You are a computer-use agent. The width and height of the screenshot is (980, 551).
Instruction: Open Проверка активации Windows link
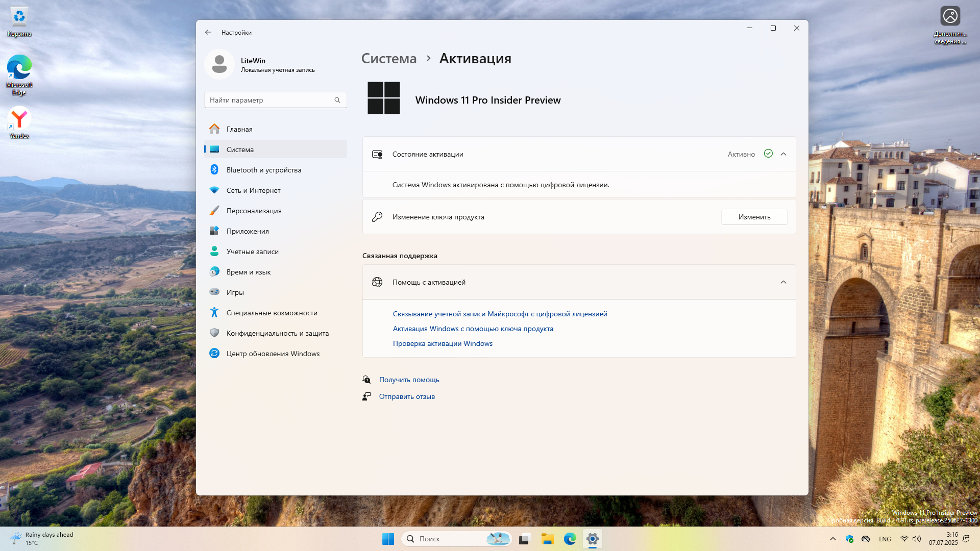point(443,343)
